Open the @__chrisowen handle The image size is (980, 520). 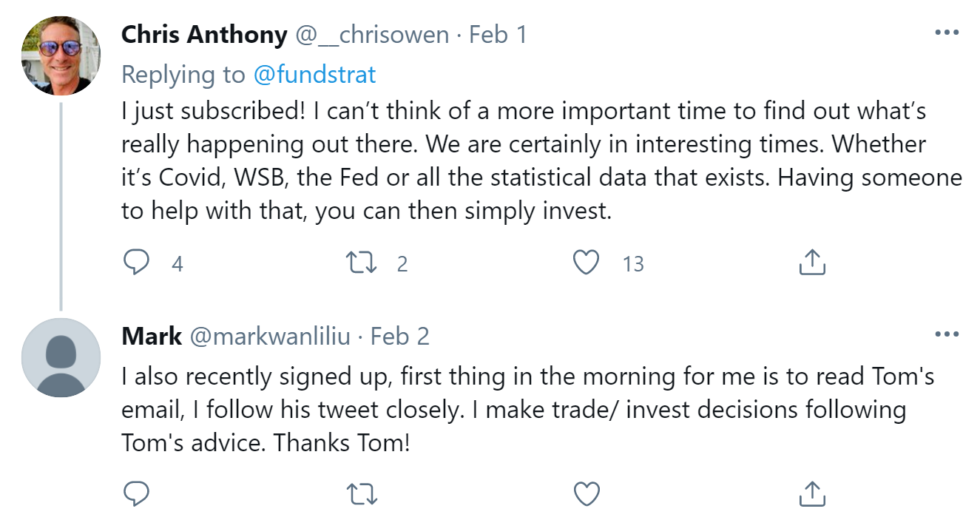(x=372, y=35)
